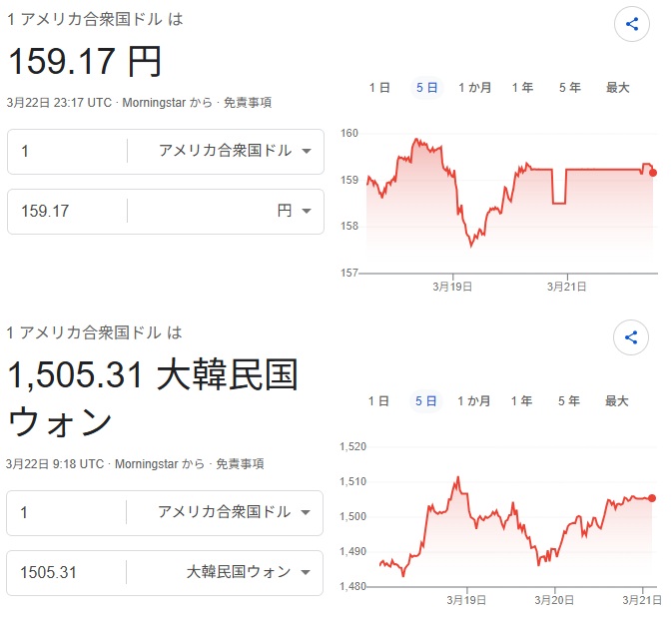The image size is (672, 625).
Task: Open US dollar dropdown in won converter
Action: pyautogui.click(x=234, y=512)
